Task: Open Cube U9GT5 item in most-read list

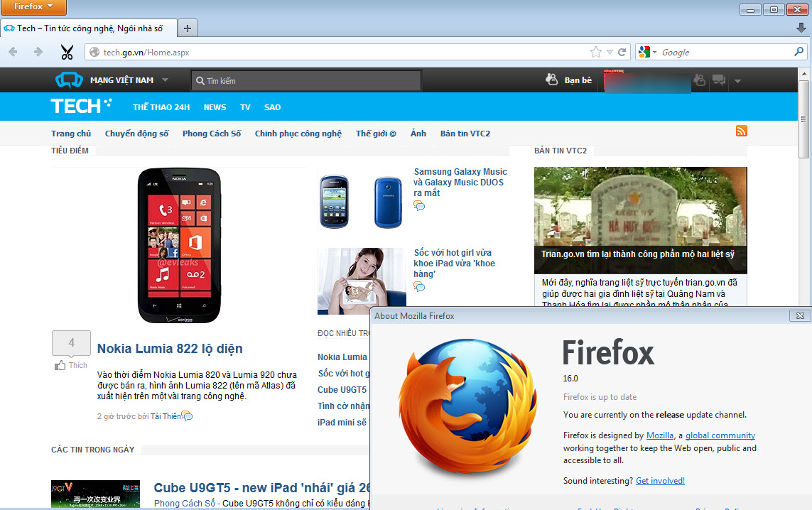Action: [342, 390]
